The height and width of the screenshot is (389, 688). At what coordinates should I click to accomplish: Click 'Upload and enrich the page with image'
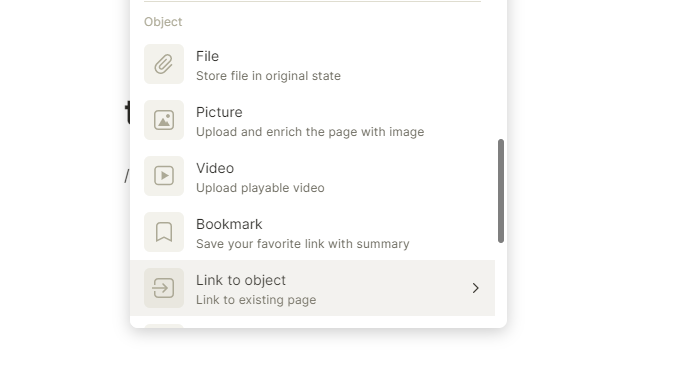pos(310,132)
